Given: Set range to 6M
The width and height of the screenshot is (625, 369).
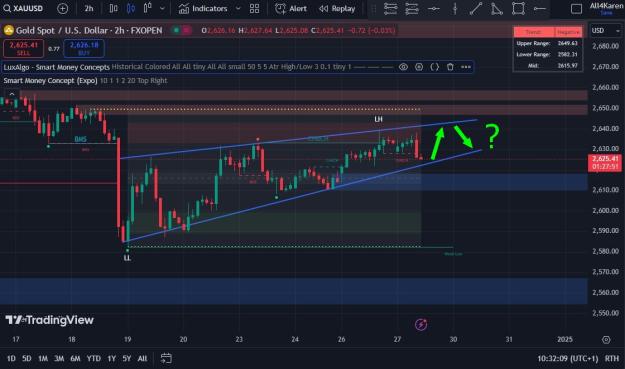Looking at the screenshot, I should click(x=75, y=359).
